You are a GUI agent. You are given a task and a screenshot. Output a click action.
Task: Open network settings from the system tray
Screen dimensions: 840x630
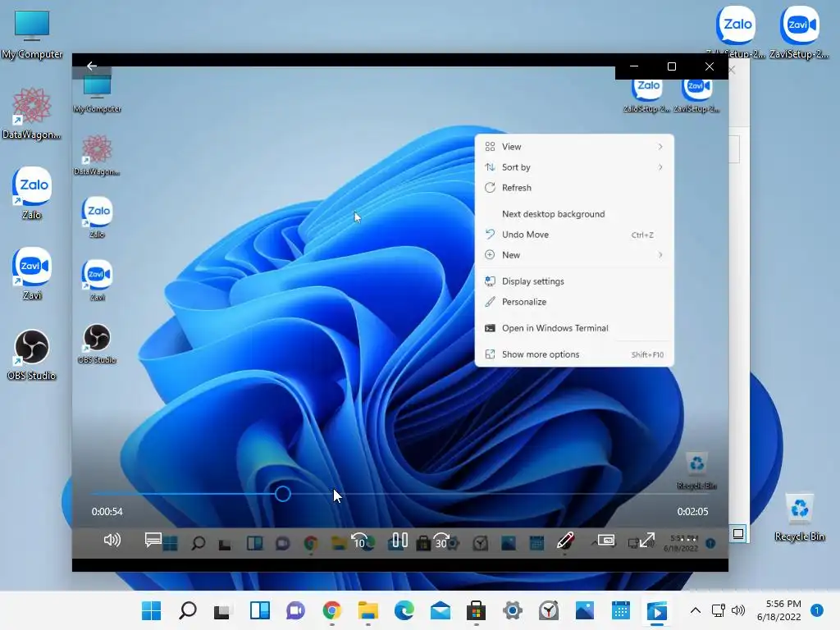pyautogui.click(x=718, y=610)
